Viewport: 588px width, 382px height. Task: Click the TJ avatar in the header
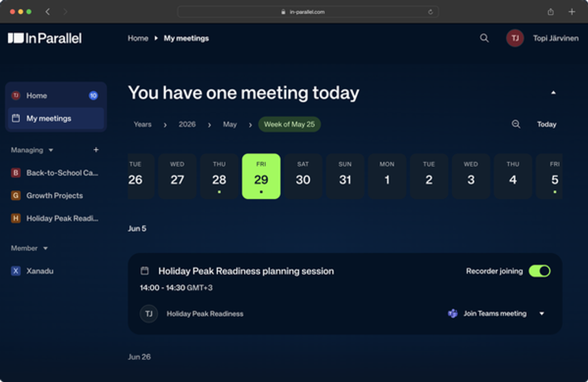point(515,38)
